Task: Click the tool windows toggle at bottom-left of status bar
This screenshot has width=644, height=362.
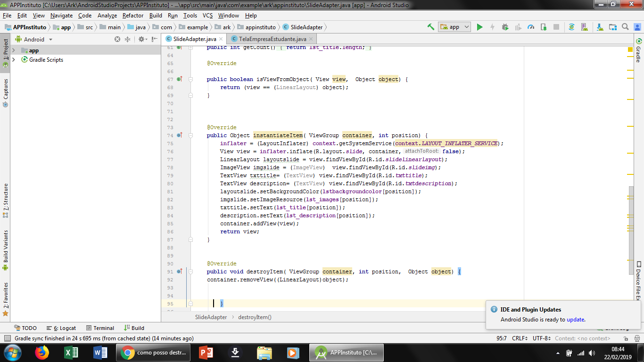Action: coord(7,338)
